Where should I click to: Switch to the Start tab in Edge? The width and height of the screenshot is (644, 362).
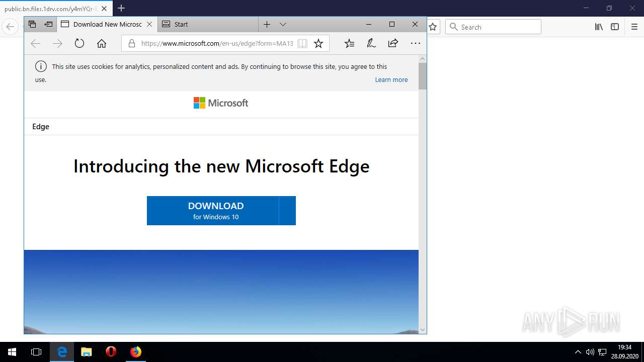pyautogui.click(x=208, y=24)
